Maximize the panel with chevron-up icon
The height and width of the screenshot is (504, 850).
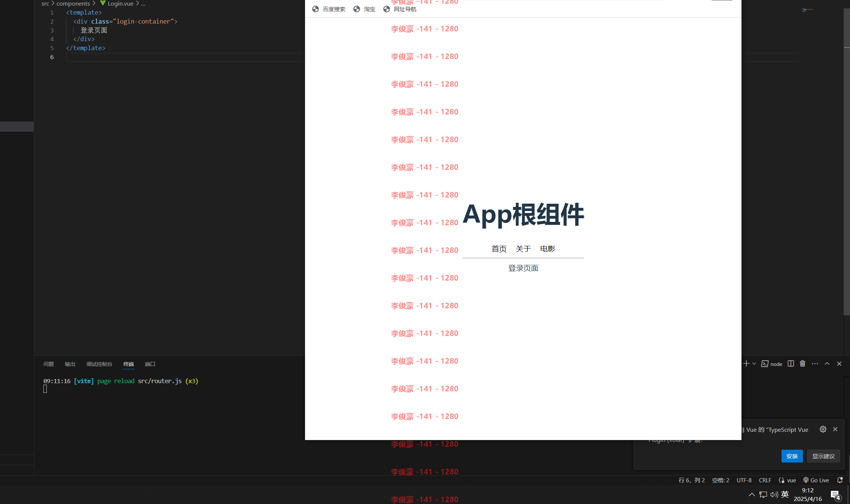pyautogui.click(x=827, y=364)
